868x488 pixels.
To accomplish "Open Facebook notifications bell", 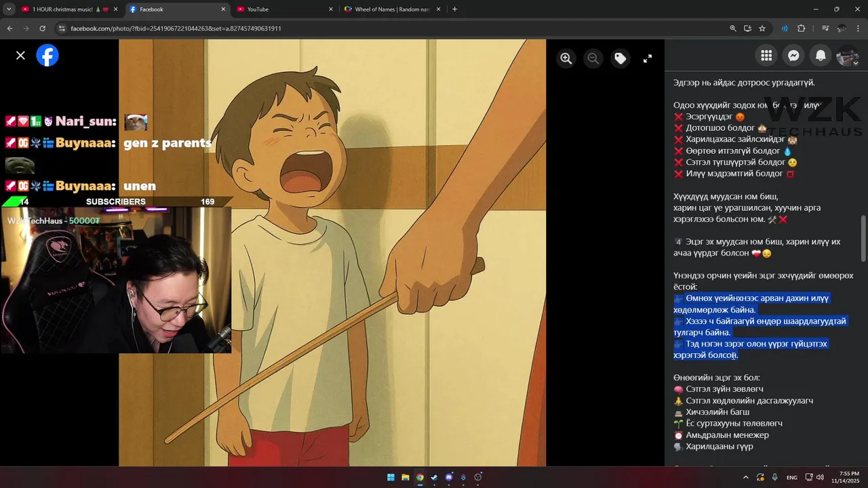I will [x=821, y=56].
